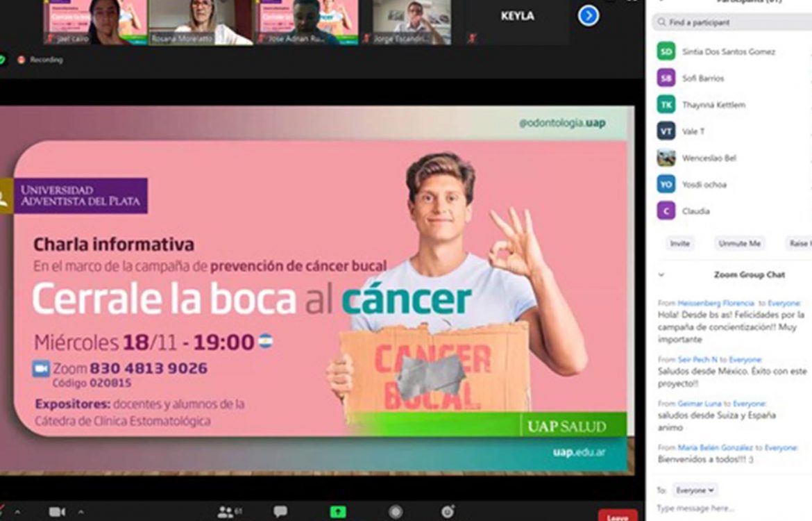This screenshot has width=812, height=521.
Task: Collapse the Zoom Group Chat panel chevron
Action: 661,275
